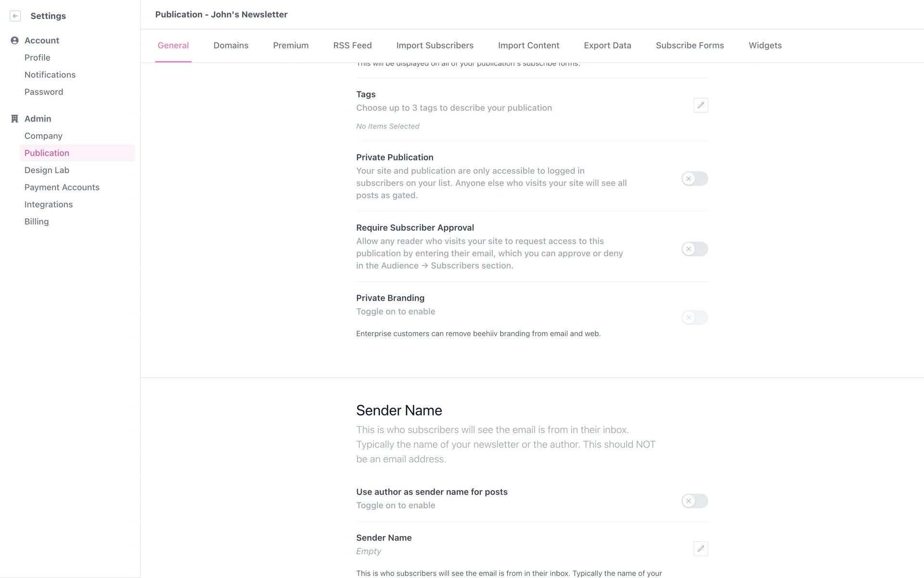Click the Admin building icon
The height and width of the screenshot is (578, 924).
coord(14,118)
